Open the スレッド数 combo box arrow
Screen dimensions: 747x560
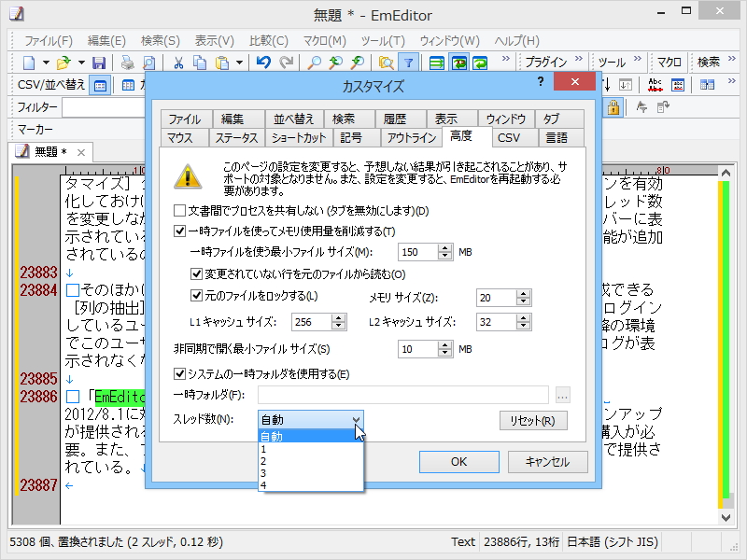point(356,419)
